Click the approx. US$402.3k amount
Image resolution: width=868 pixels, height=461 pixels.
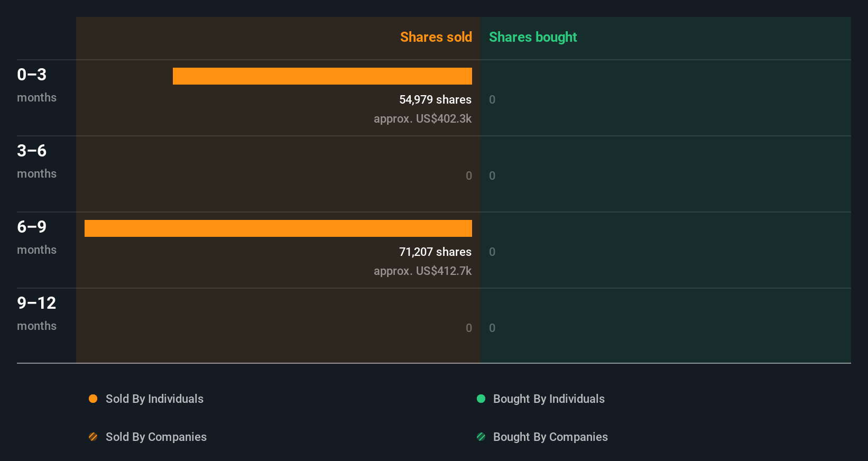coord(422,118)
